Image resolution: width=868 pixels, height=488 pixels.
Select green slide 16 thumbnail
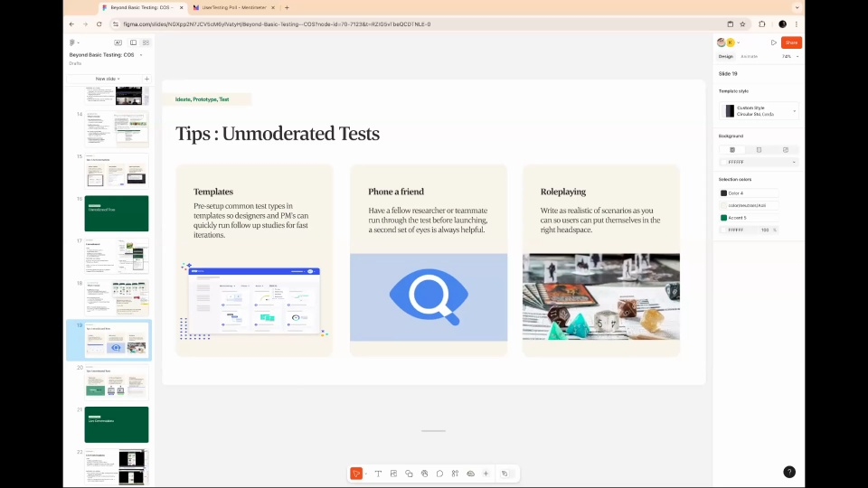(117, 213)
